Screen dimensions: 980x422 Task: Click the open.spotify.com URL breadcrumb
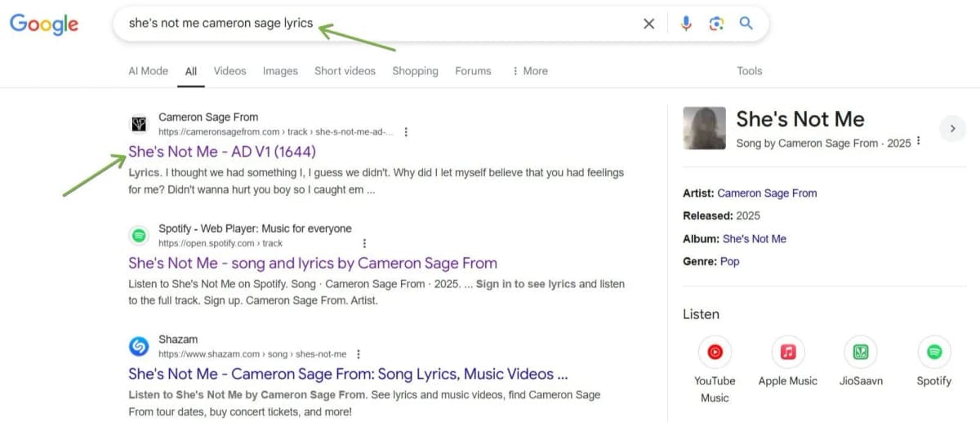220,243
